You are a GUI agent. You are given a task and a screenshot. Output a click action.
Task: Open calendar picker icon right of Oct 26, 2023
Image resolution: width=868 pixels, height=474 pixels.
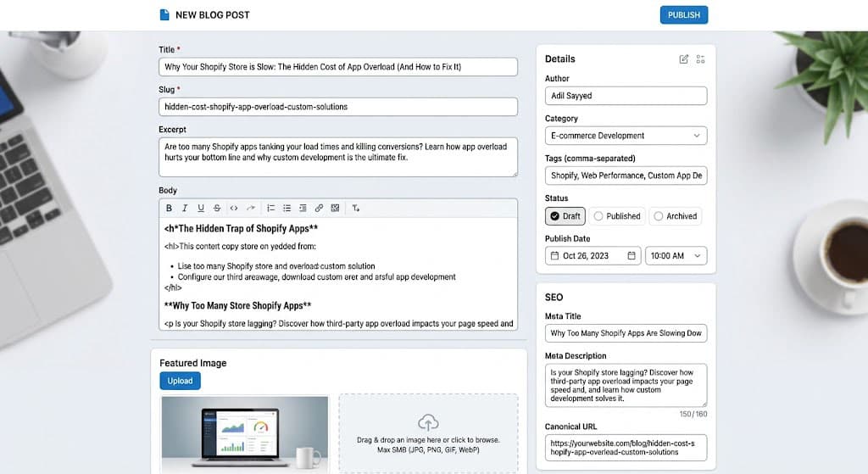point(632,256)
